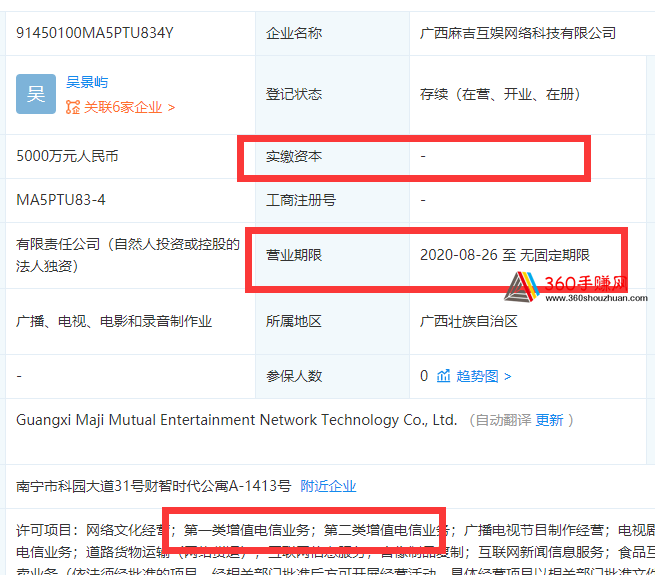Image resolution: width=655 pixels, height=575 pixels.
Task: Open the 趋势图 trend chart link
Action: tap(483, 376)
